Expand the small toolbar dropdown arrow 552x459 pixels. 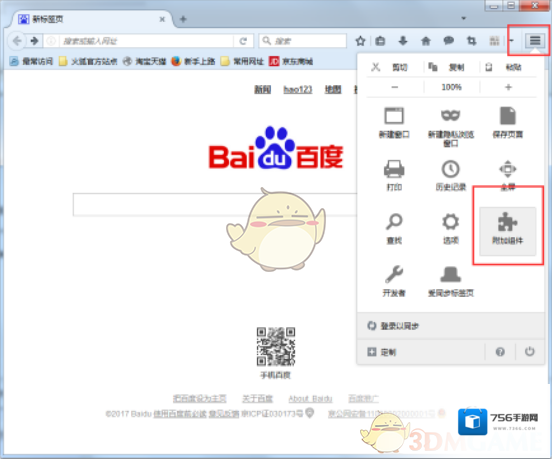512,41
